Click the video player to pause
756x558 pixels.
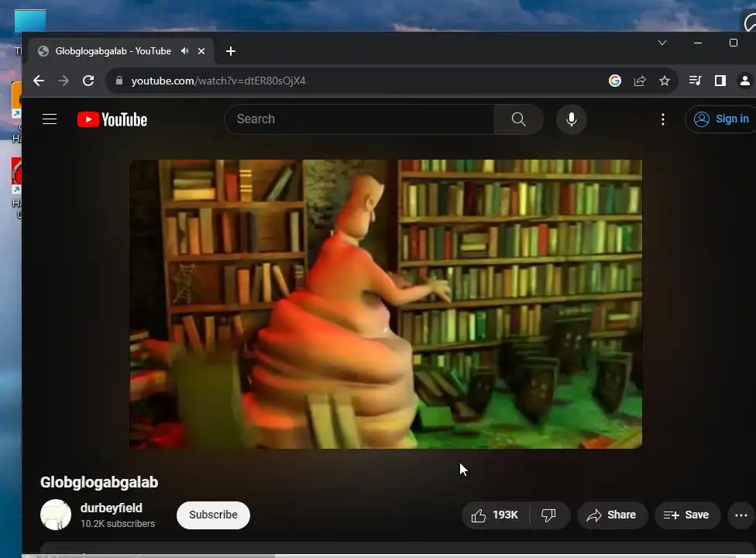coord(386,304)
